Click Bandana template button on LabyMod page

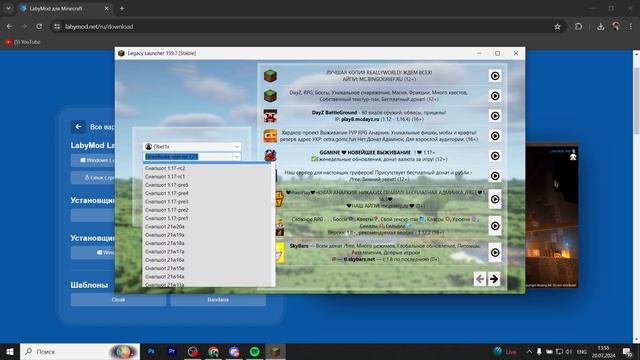218,300
